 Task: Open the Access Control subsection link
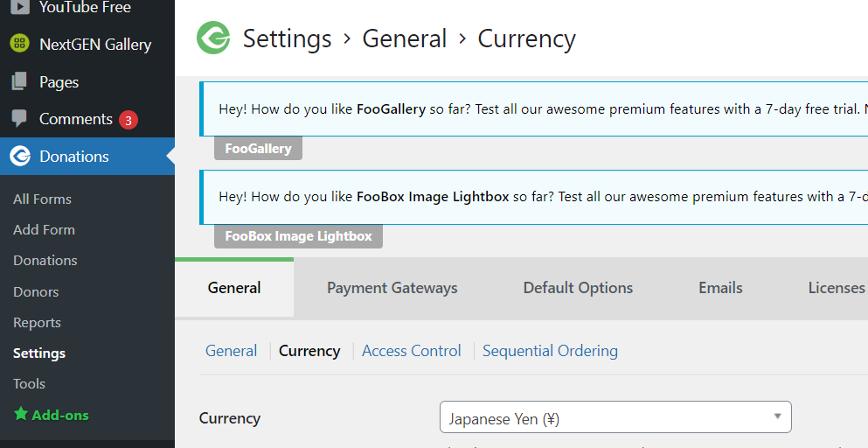411,351
